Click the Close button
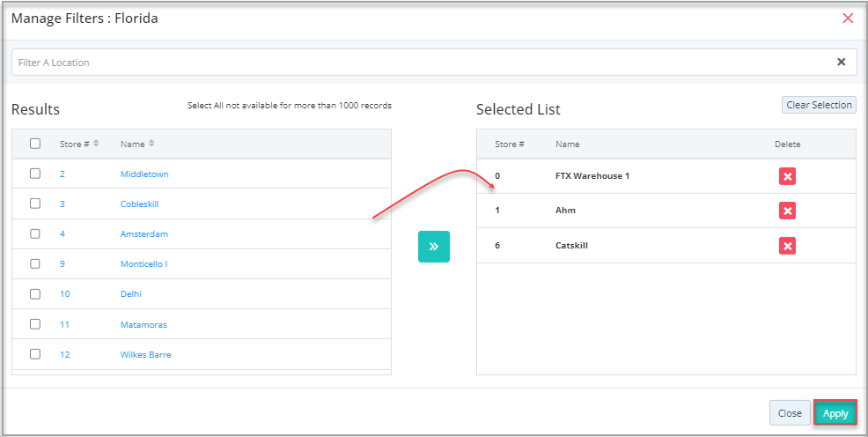Image resolution: width=868 pixels, height=437 pixels. click(790, 413)
